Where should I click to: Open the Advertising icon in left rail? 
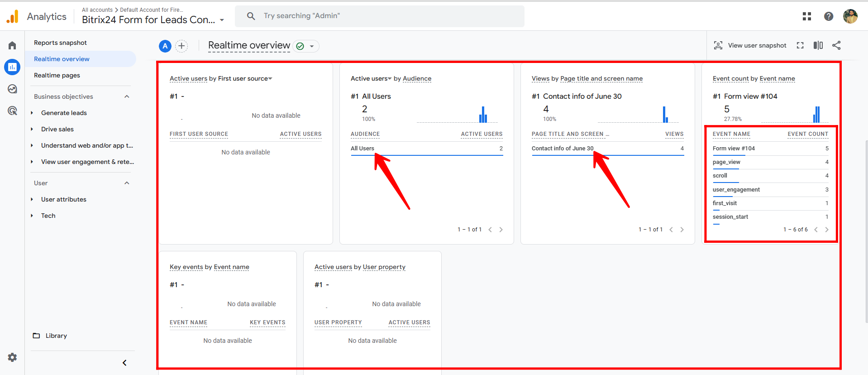12,111
